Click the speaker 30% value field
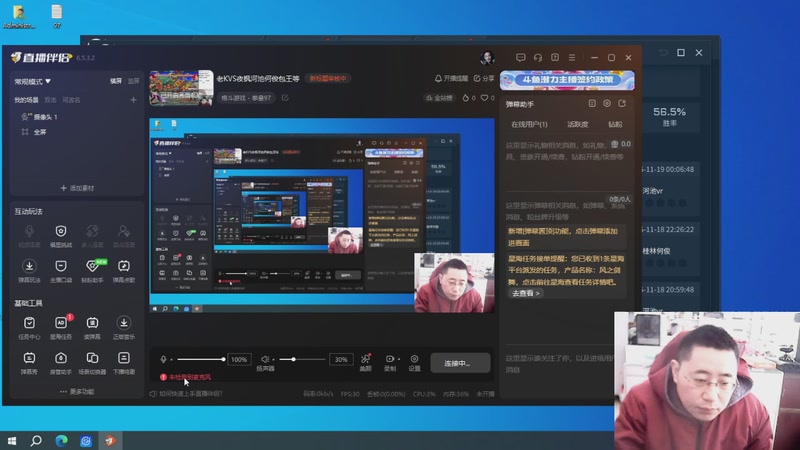Screen dimensions: 800x450 pyautogui.click(x=341, y=360)
